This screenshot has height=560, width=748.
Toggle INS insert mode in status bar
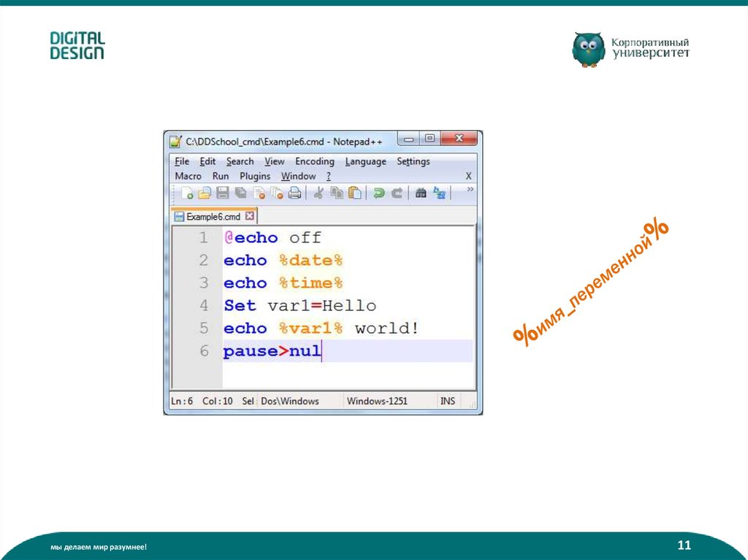[x=447, y=401]
